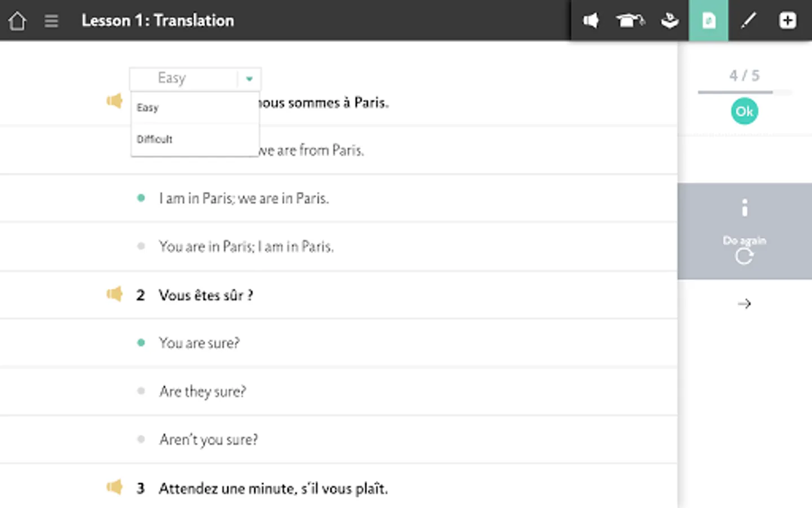Open the inbox tray toolbar tab

669,21
